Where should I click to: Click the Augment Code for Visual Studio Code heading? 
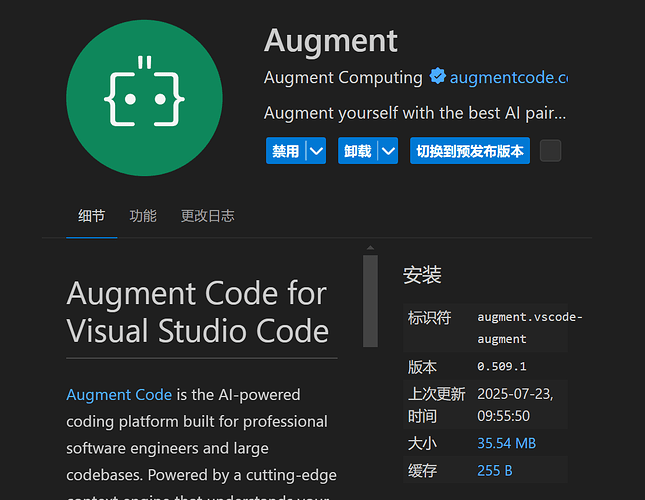197,312
